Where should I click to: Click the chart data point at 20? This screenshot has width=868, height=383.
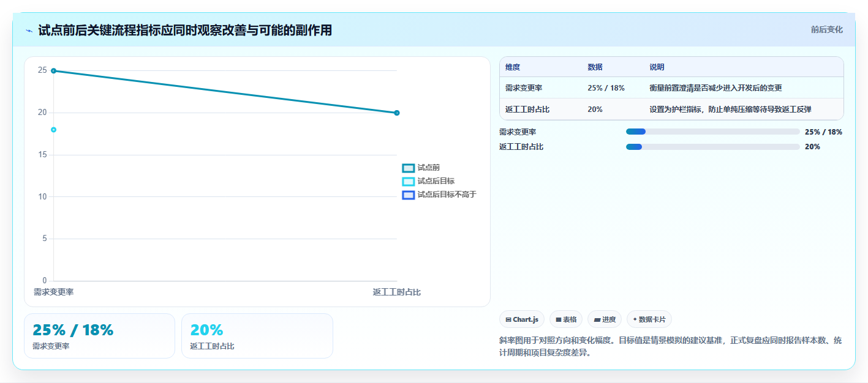coord(397,113)
